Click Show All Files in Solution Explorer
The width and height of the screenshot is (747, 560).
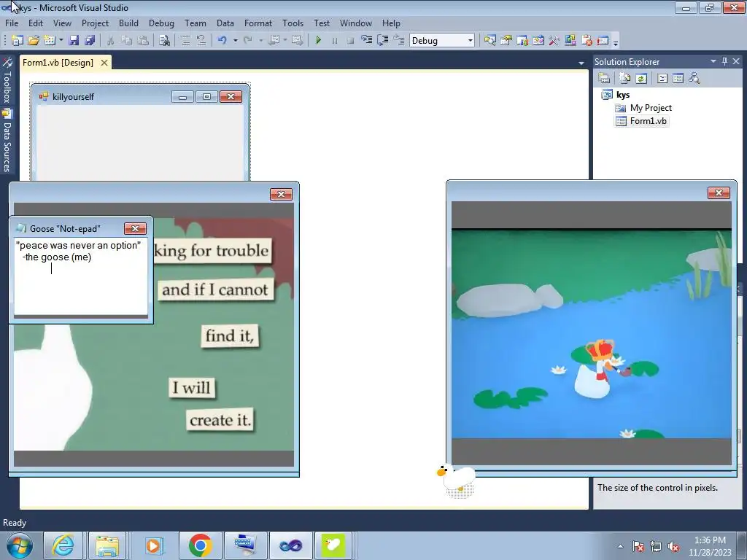[x=625, y=78]
